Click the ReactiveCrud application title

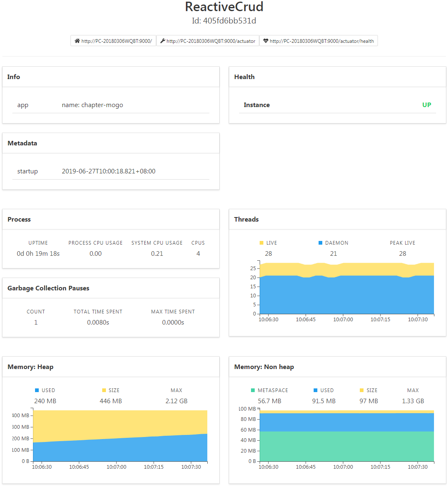(224, 7)
